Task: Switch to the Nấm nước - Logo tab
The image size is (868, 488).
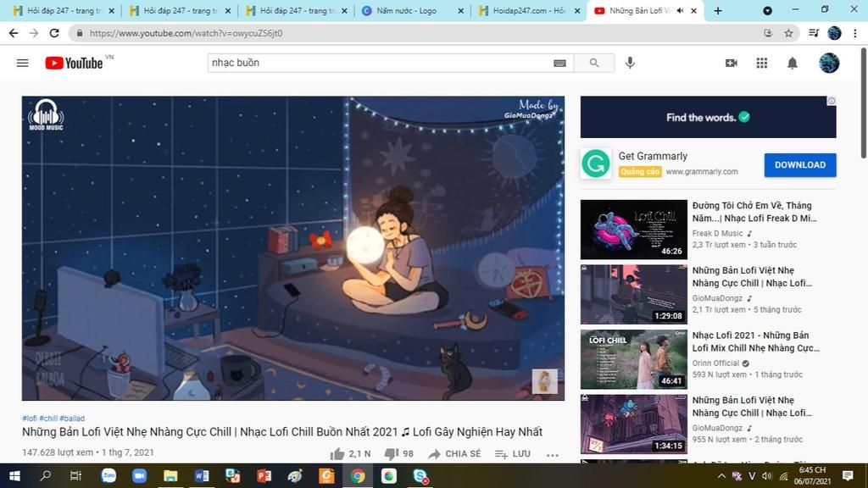Action: tap(413, 10)
